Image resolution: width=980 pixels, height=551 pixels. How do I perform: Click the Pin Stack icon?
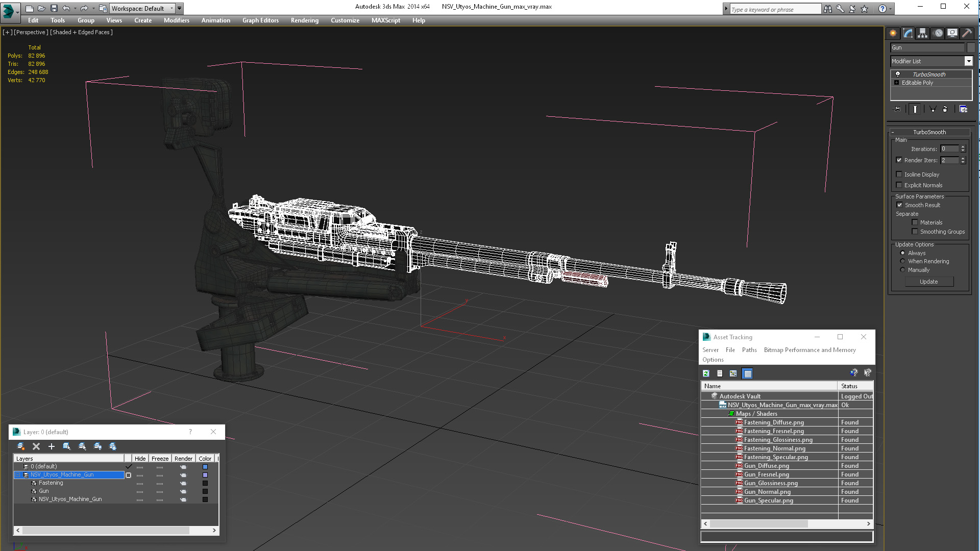pyautogui.click(x=897, y=109)
